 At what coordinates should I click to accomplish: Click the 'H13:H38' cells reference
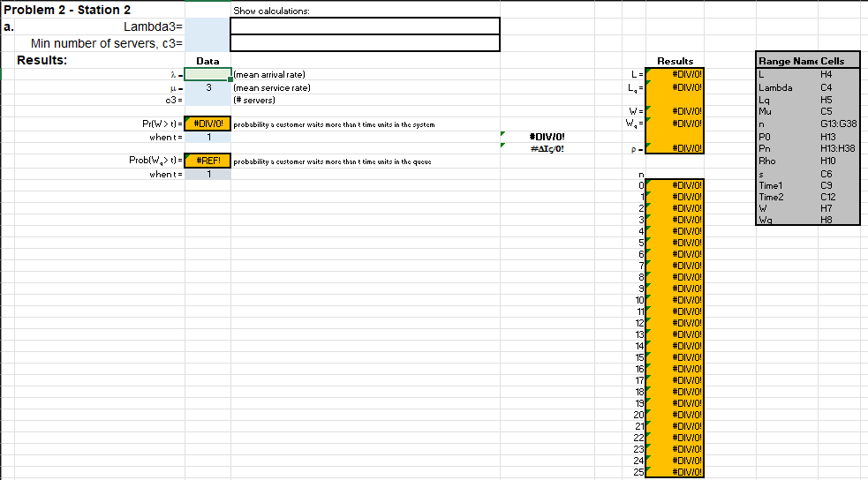tap(838, 148)
